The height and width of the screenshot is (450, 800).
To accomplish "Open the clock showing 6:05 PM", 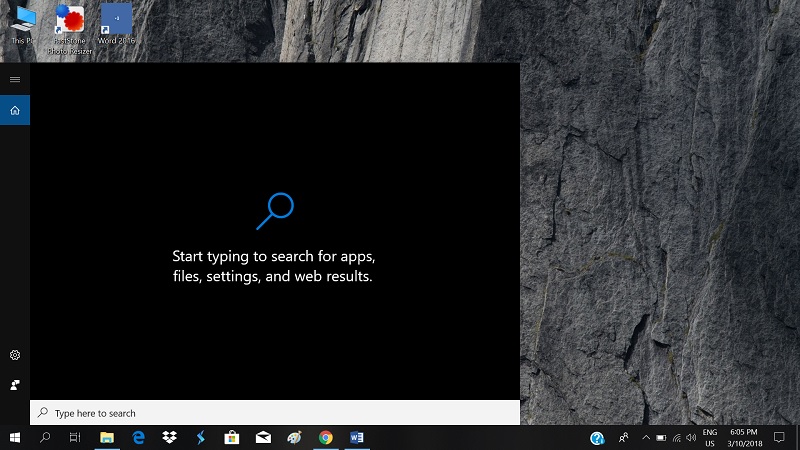I will pyautogui.click(x=744, y=438).
